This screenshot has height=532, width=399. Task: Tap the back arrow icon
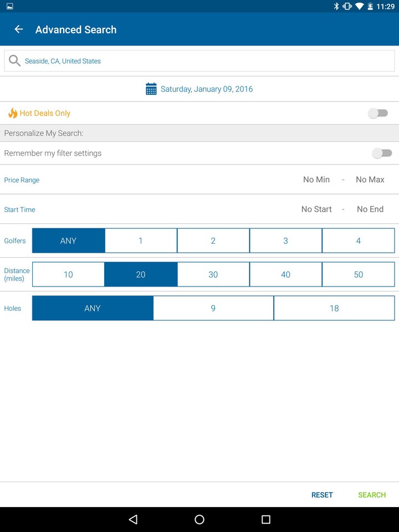click(19, 29)
